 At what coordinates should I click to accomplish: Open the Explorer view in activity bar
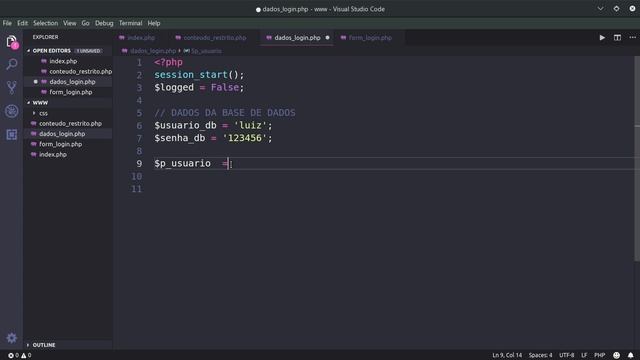coord(12,42)
